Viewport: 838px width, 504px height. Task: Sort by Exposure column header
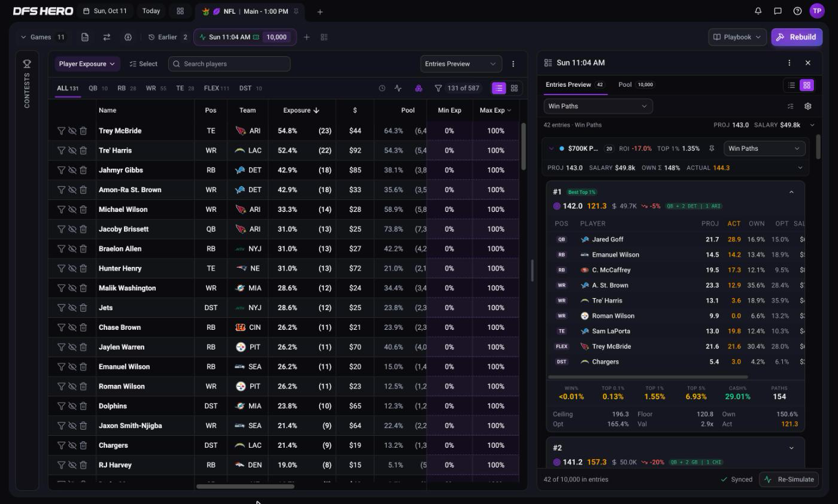pyautogui.click(x=300, y=110)
